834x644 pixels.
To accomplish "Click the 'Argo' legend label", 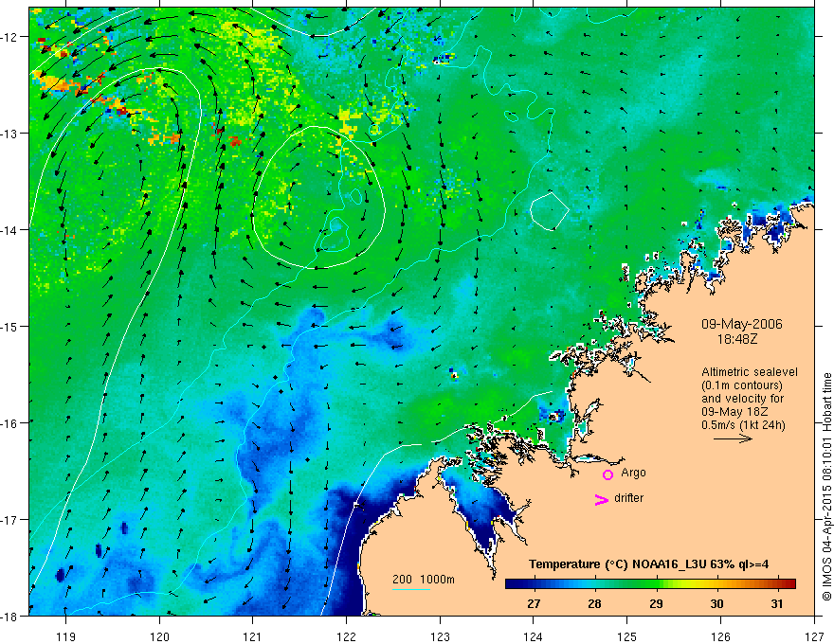I will [633, 473].
